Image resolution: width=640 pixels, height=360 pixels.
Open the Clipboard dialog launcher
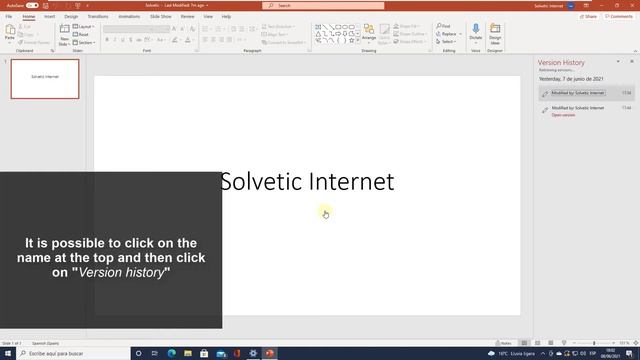click(x=52, y=51)
